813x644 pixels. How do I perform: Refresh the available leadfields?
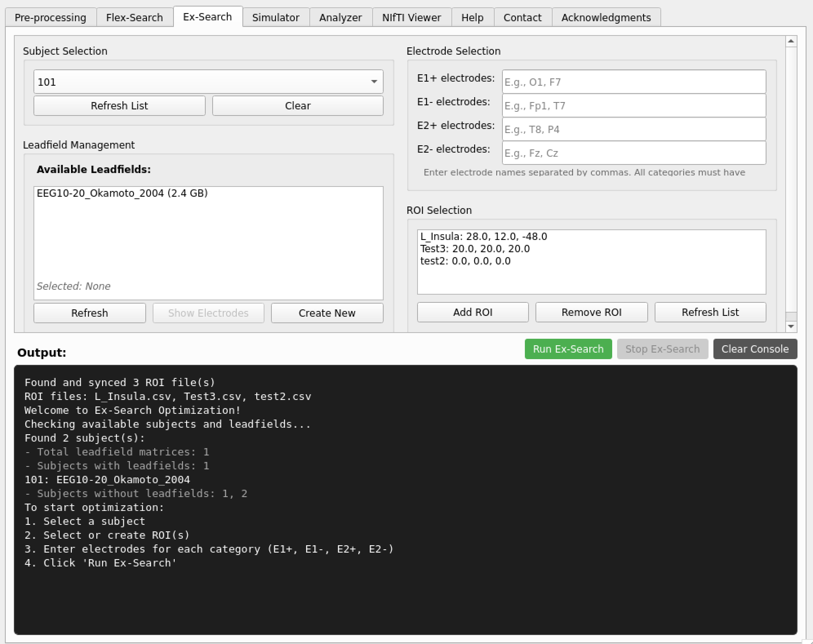coord(90,313)
